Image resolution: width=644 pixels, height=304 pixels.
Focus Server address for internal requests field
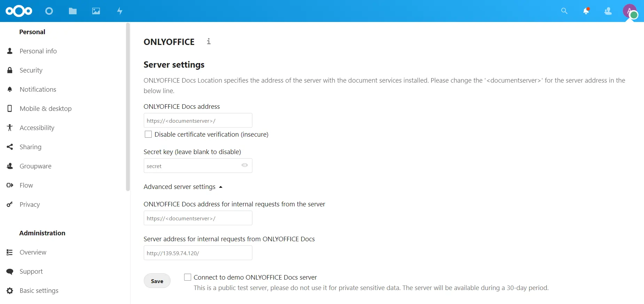point(198,253)
